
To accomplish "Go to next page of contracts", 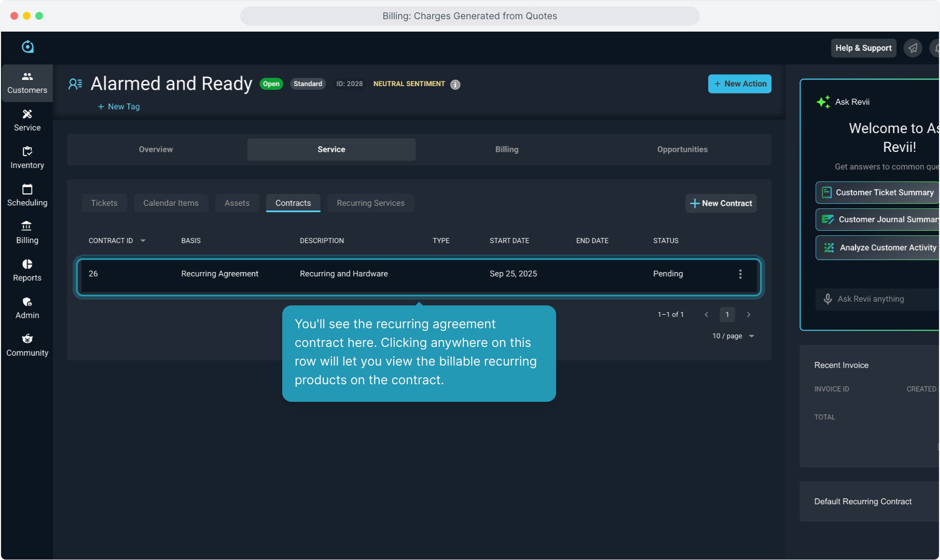I will 749,315.
